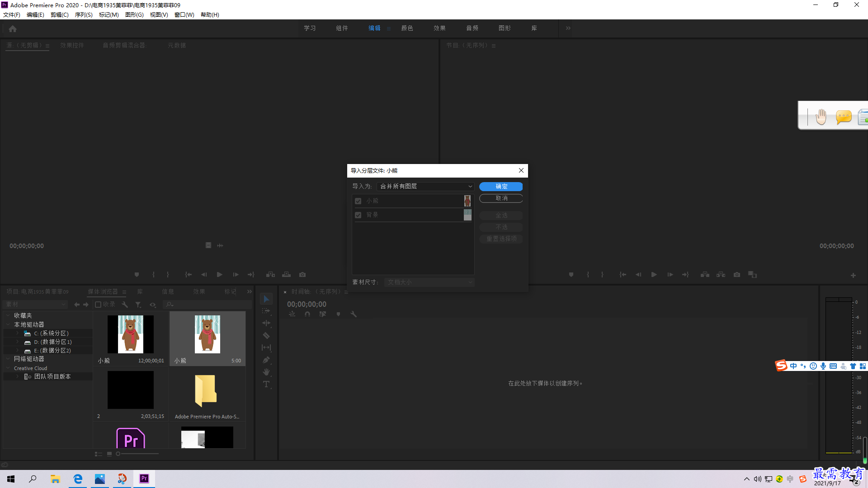
Task: Collapse the 网络驱动器 network drives node
Action: point(8,359)
